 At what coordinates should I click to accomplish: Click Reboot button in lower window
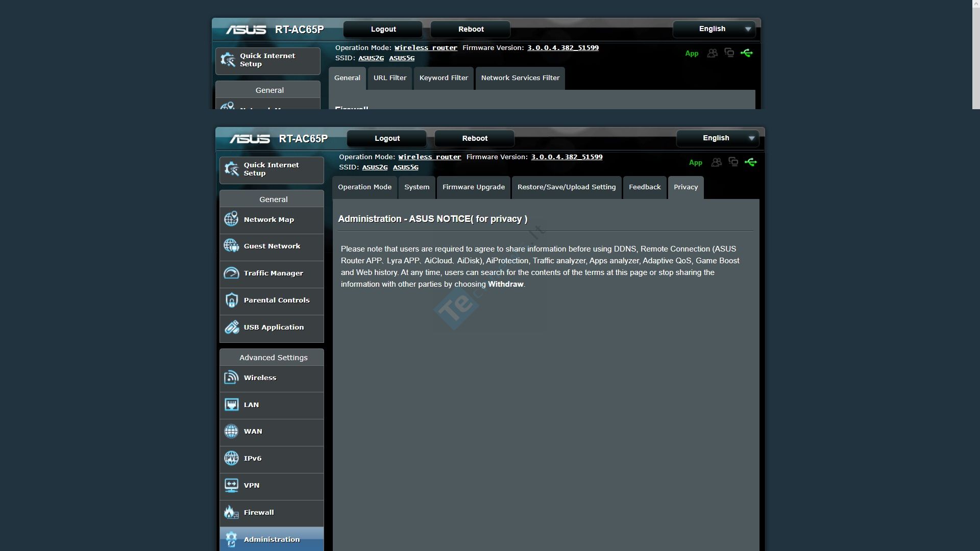[475, 138]
